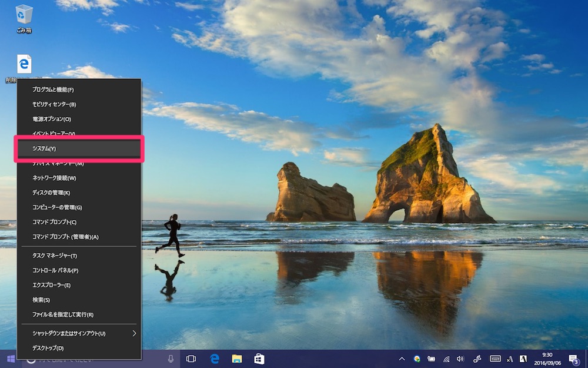Start コマンド プロンプト(C) without admin
588x368 pixels.
coord(79,222)
